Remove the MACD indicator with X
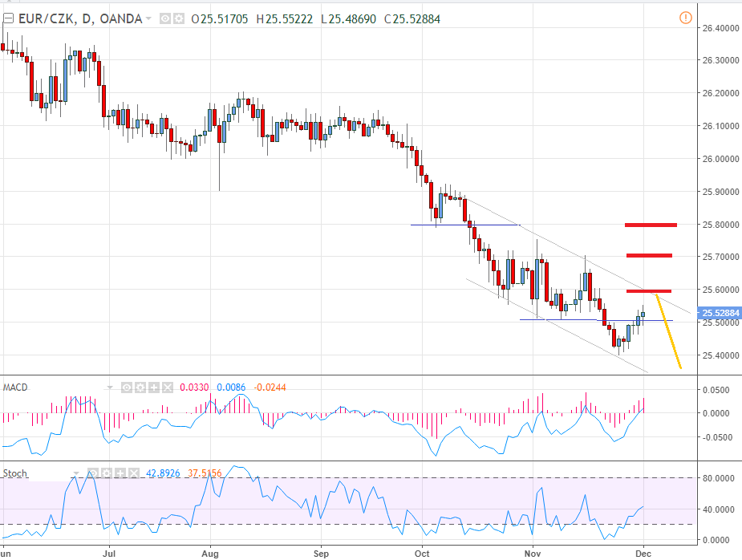The width and height of the screenshot is (742, 560). coord(168,388)
